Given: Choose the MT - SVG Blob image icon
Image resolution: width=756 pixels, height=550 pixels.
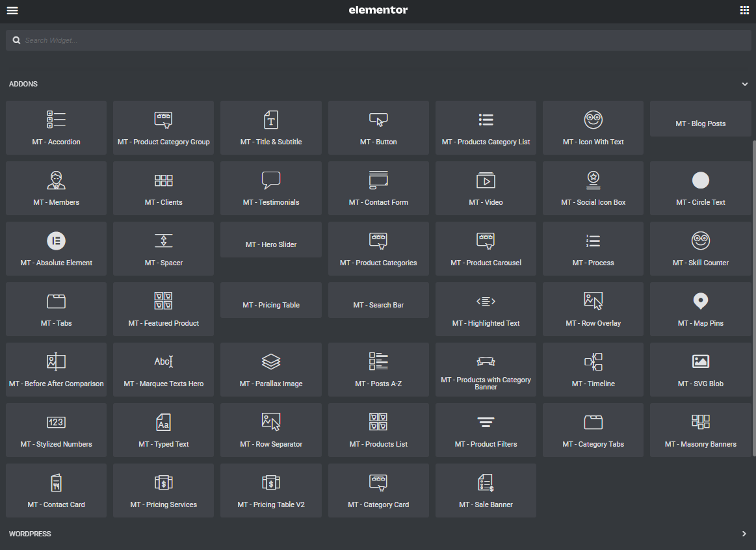Looking at the screenshot, I should (701, 361).
